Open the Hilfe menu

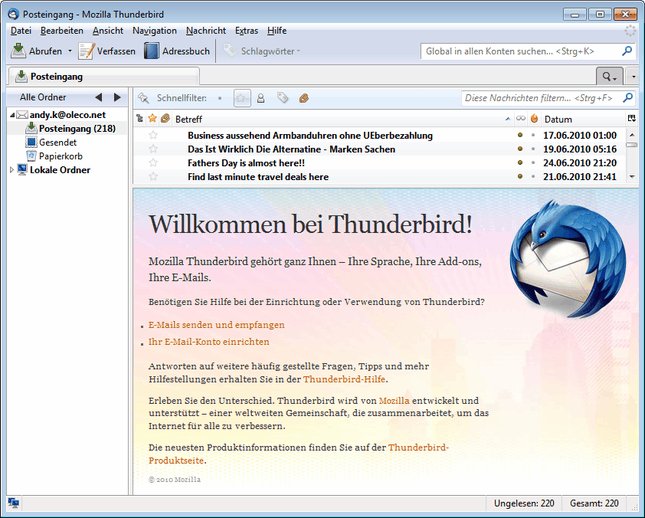point(276,31)
